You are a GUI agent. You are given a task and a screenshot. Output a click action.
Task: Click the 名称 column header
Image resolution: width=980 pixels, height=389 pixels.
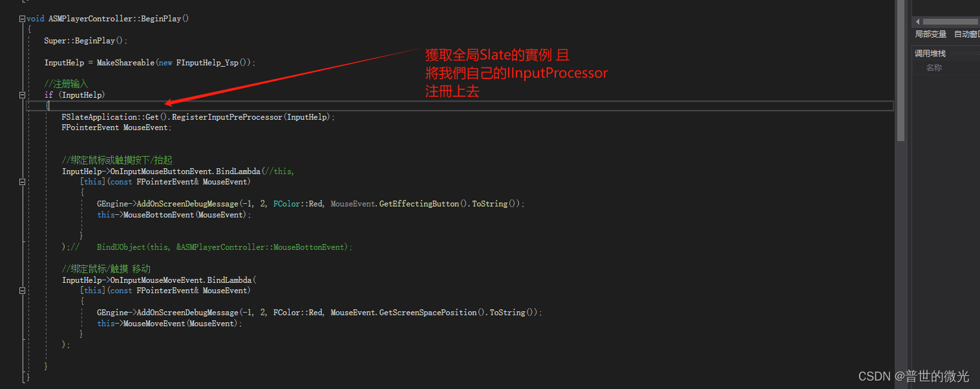click(934, 67)
